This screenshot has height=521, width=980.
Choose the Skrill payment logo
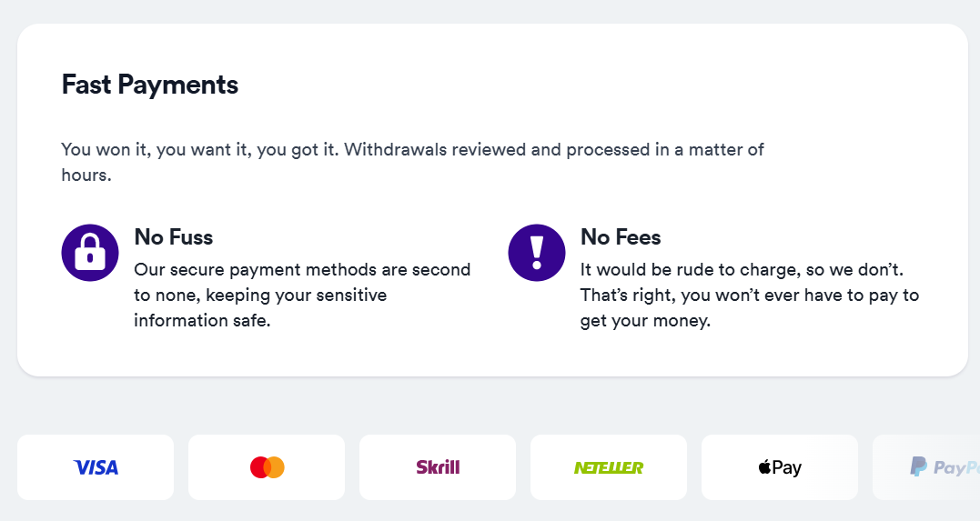[x=438, y=467]
